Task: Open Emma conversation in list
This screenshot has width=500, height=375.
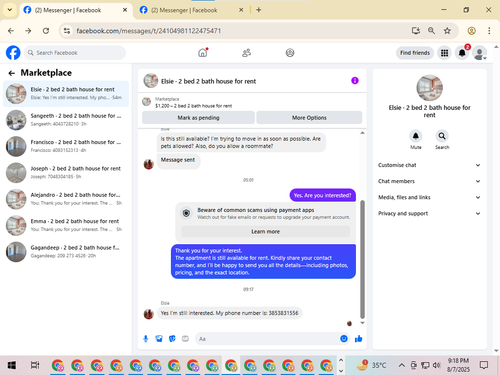Action: pyautogui.click(x=66, y=225)
